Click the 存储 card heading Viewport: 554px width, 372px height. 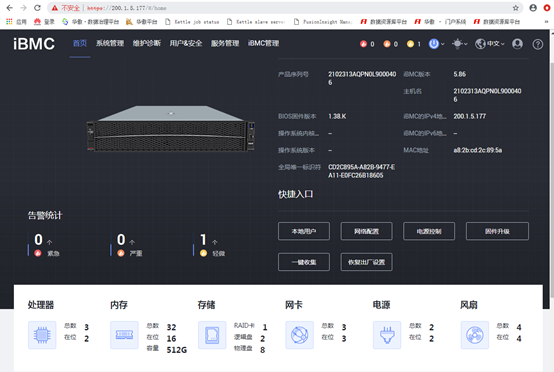tap(206, 305)
